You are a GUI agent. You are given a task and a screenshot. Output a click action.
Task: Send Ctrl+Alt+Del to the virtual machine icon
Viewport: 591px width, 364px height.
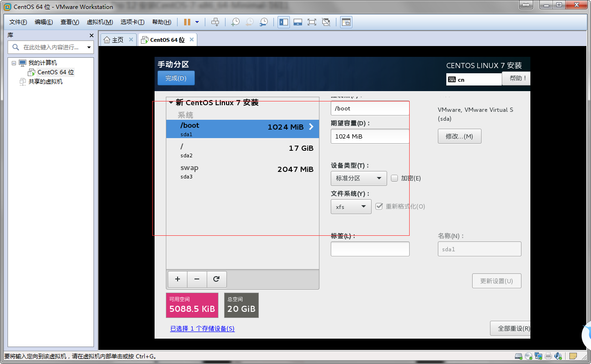tap(215, 22)
